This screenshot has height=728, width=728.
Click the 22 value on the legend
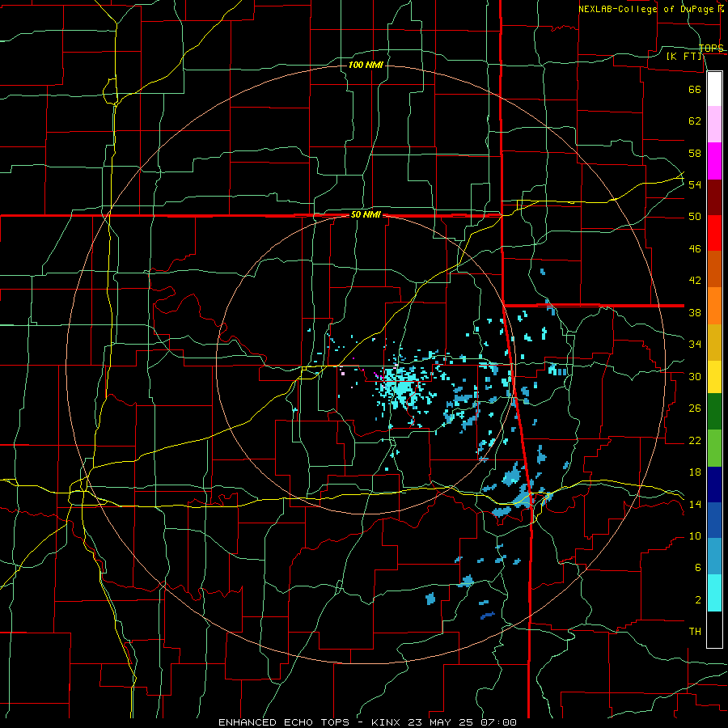pos(695,440)
